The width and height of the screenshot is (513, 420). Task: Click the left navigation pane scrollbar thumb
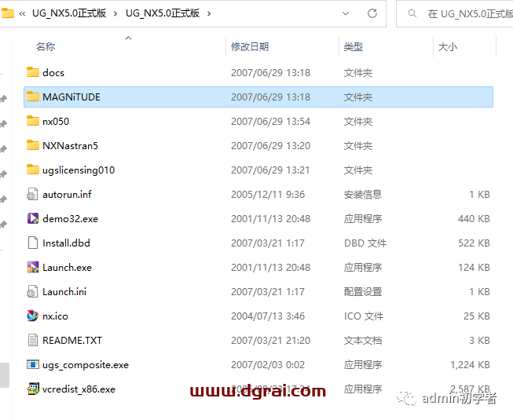click(4, 375)
